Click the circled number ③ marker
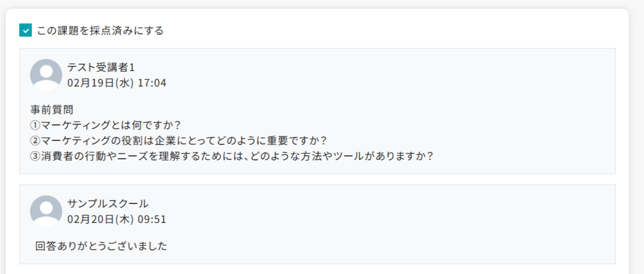 (35, 156)
